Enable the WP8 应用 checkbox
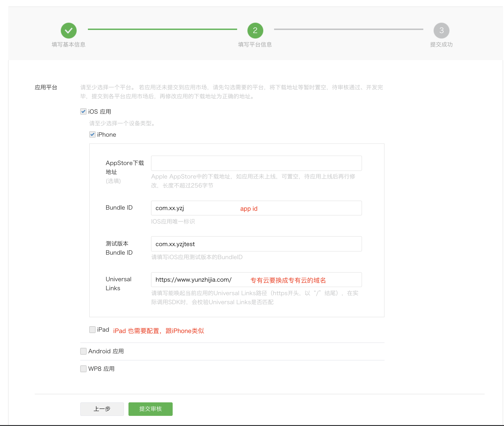 click(x=83, y=369)
